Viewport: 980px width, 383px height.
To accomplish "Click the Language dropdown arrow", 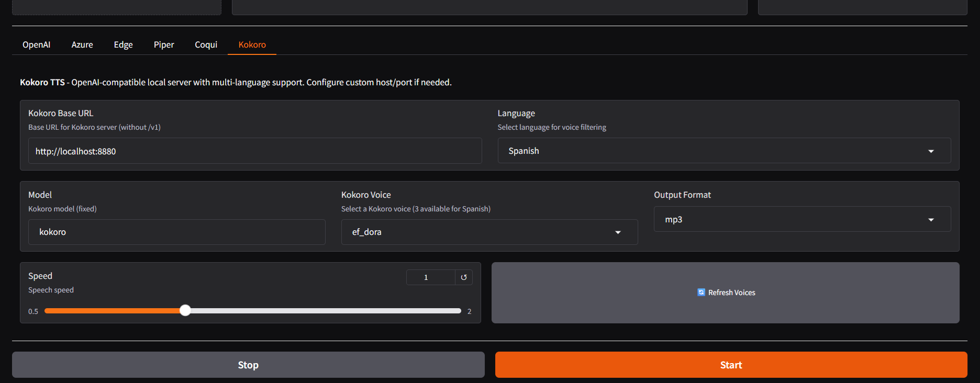I will [931, 151].
